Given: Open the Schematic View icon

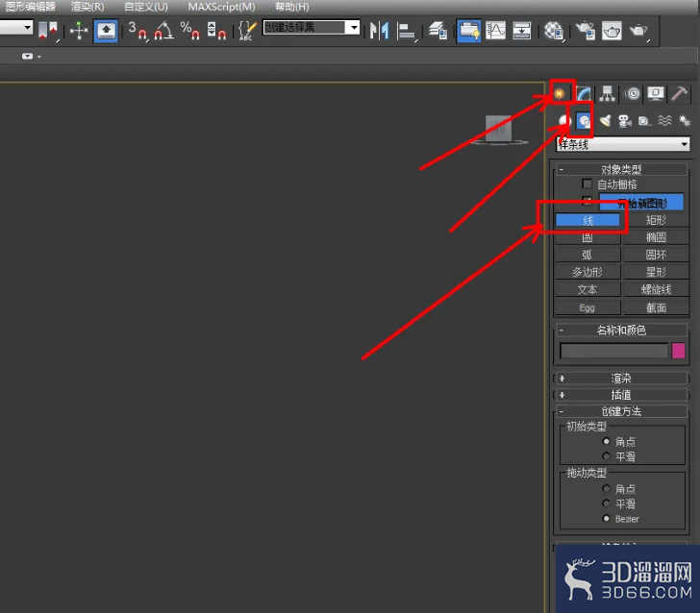Looking at the screenshot, I should click(x=521, y=31).
